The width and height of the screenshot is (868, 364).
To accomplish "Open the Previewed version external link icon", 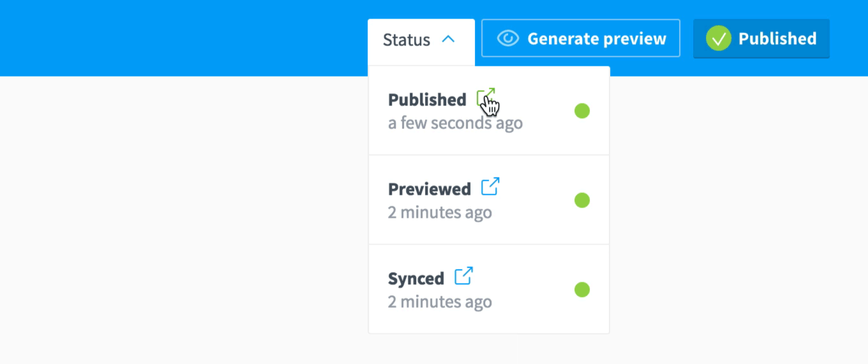I will tap(490, 187).
